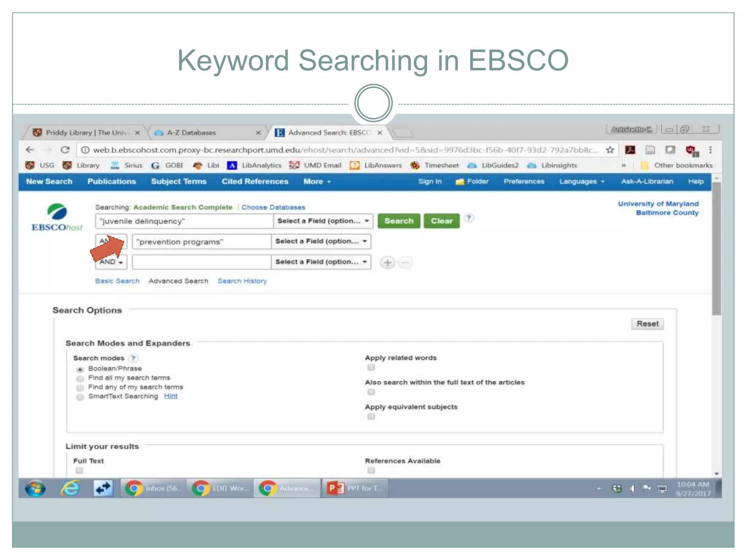Open the LibInsights bookmark
Screen dimensions: 747x560
552,166
